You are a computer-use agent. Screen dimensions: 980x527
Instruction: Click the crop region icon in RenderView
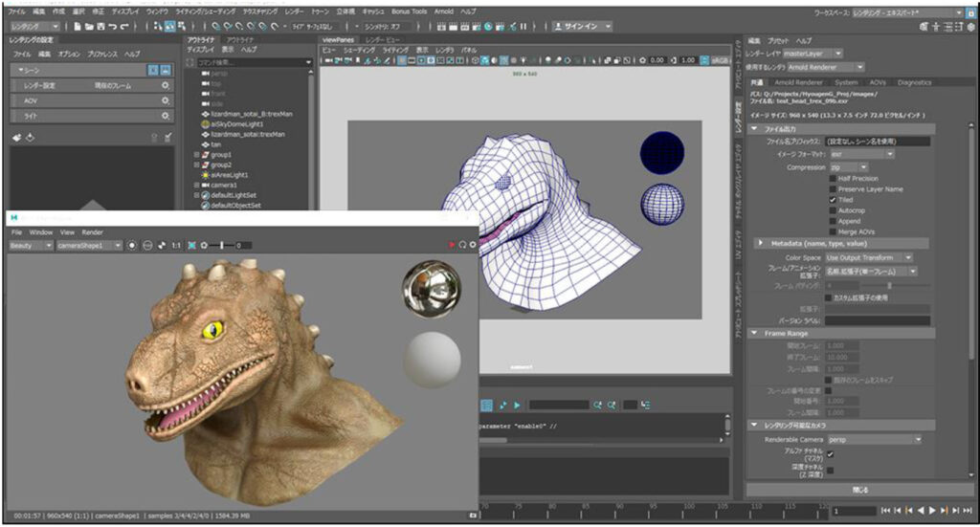click(191, 246)
